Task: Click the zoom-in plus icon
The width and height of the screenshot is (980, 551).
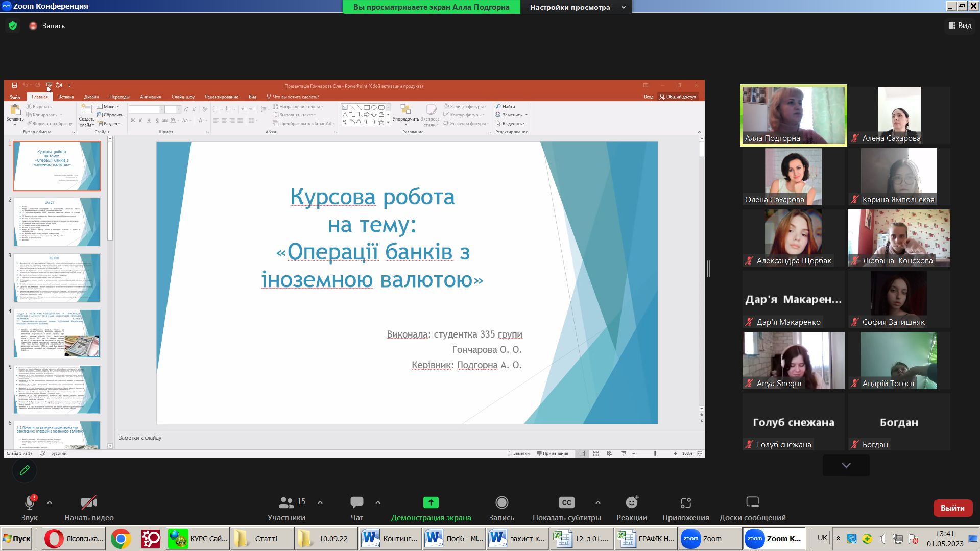Action: (676, 453)
